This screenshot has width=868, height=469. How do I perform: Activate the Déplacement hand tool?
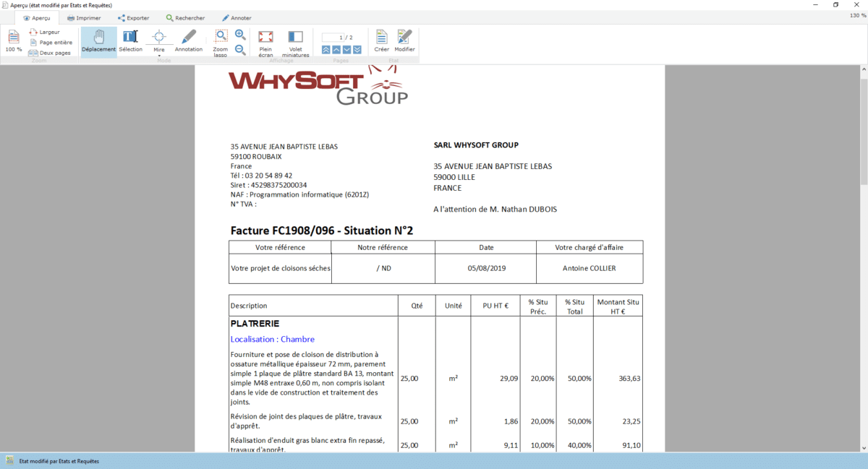(99, 41)
